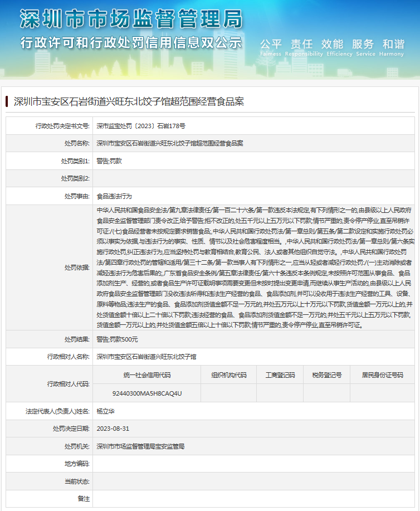Select the 处罚决定日期 label

[71, 429]
